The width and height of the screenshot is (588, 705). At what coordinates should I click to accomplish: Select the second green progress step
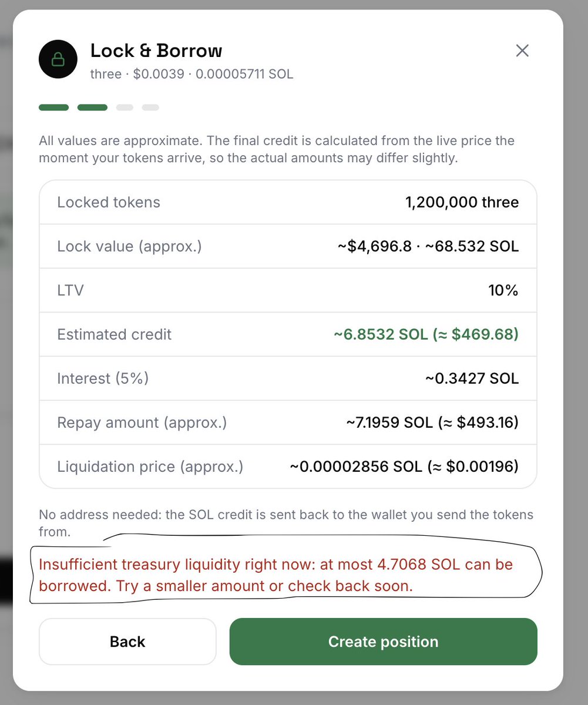(x=92, y=108)
